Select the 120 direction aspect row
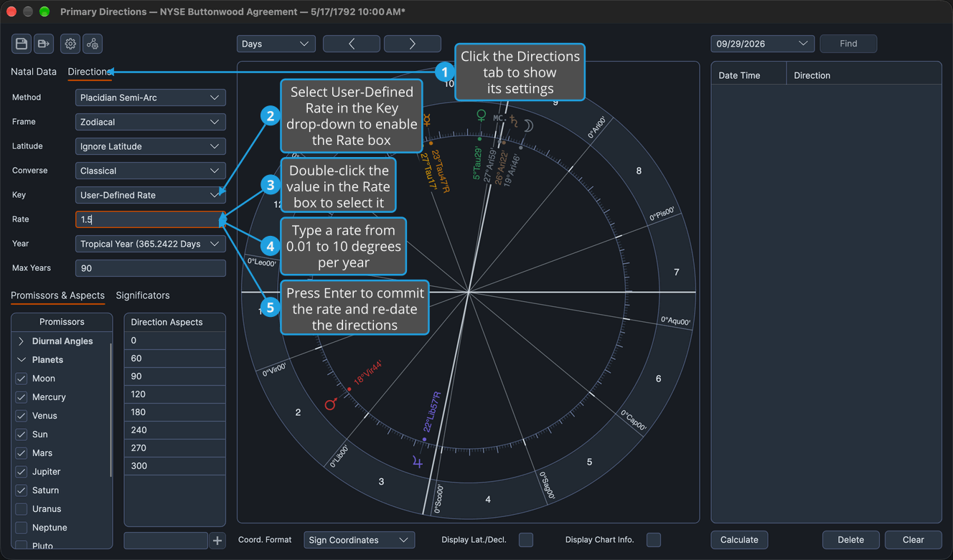Screen dimensions: 953x560 175,394
